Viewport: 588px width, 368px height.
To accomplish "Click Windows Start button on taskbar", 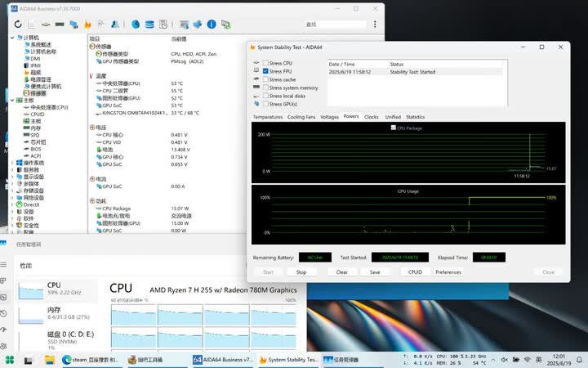I will (9, 360).
